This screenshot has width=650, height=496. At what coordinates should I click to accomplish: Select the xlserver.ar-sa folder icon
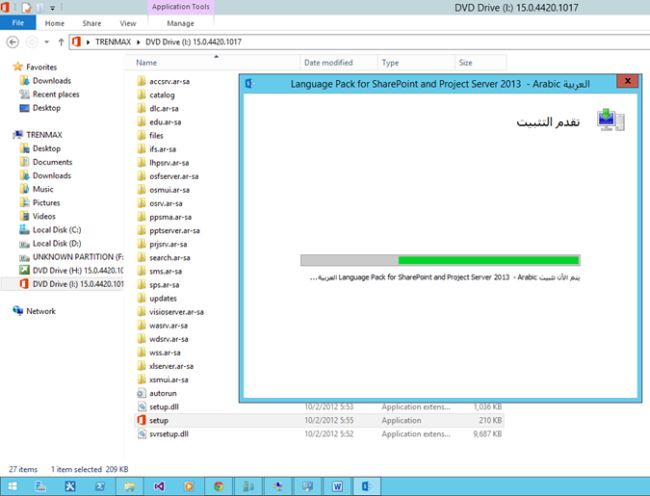pyautogui.click(x=141, y=366)
